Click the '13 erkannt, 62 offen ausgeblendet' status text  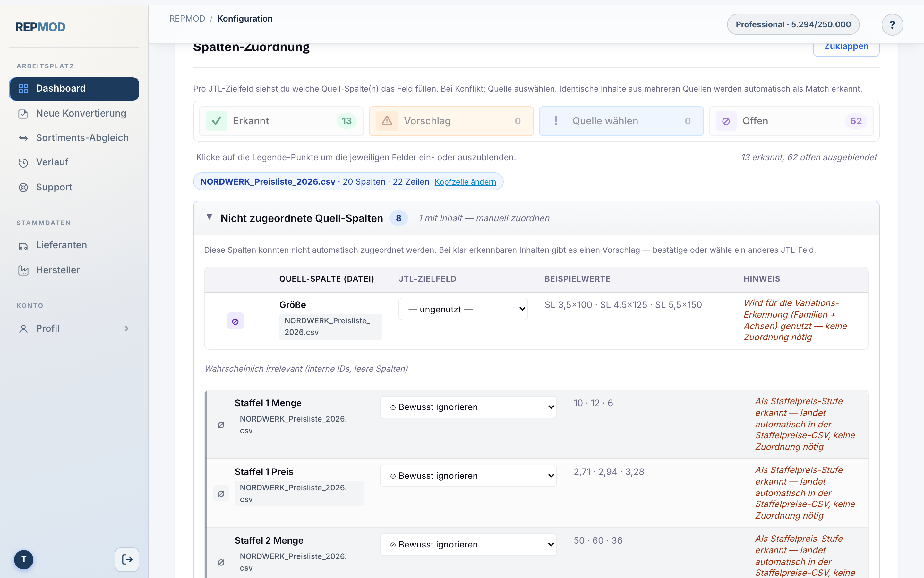click(809, 157)
